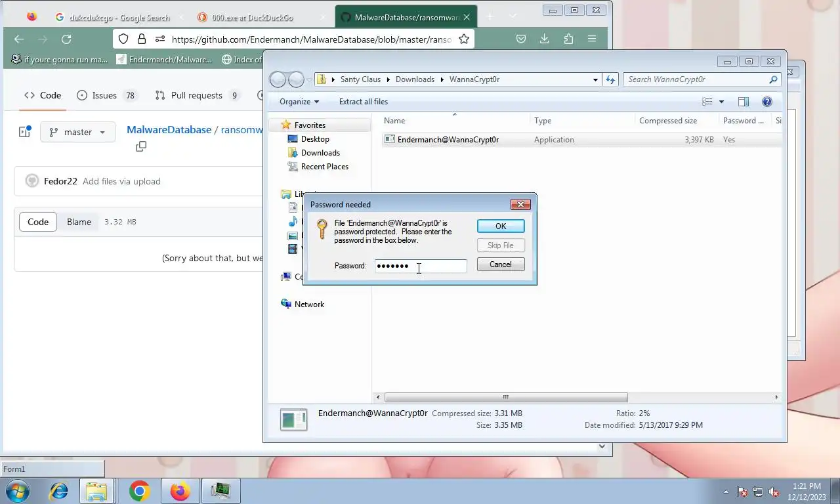Click the scrollbar right arrow in Explorer
Screen dimensions: 840x504
pos(776,397)
